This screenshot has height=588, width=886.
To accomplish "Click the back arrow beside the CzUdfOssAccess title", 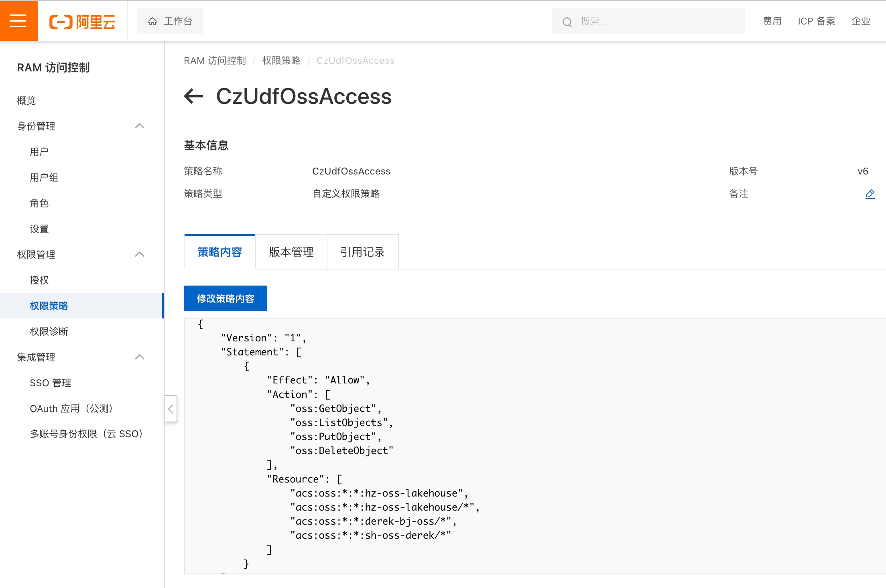I will click(194, 96).
